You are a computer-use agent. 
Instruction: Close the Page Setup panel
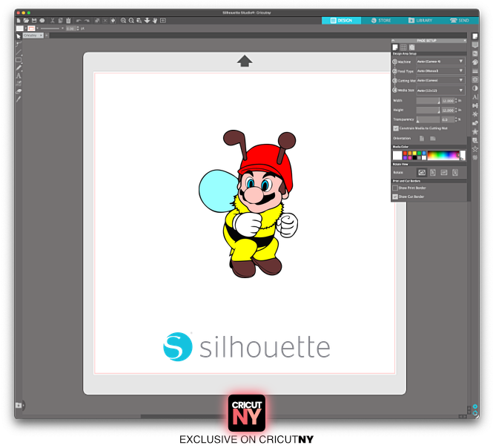pos(465,41)
